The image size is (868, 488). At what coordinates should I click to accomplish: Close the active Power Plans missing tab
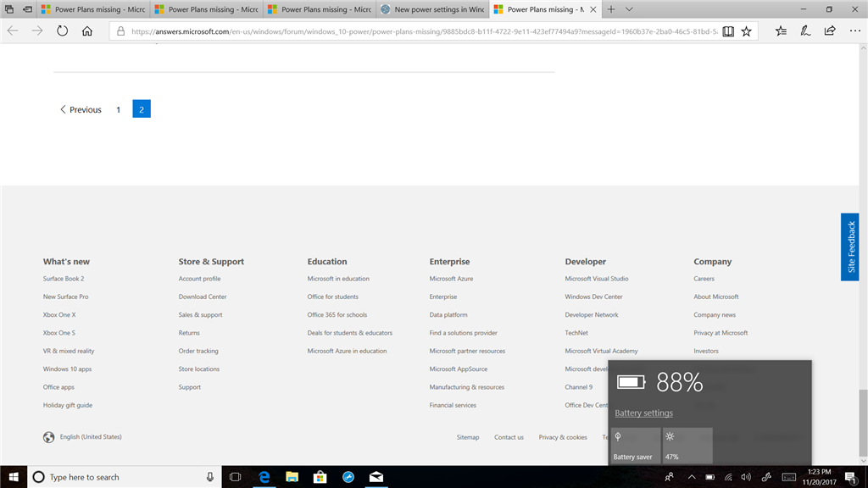coord(593,9)
